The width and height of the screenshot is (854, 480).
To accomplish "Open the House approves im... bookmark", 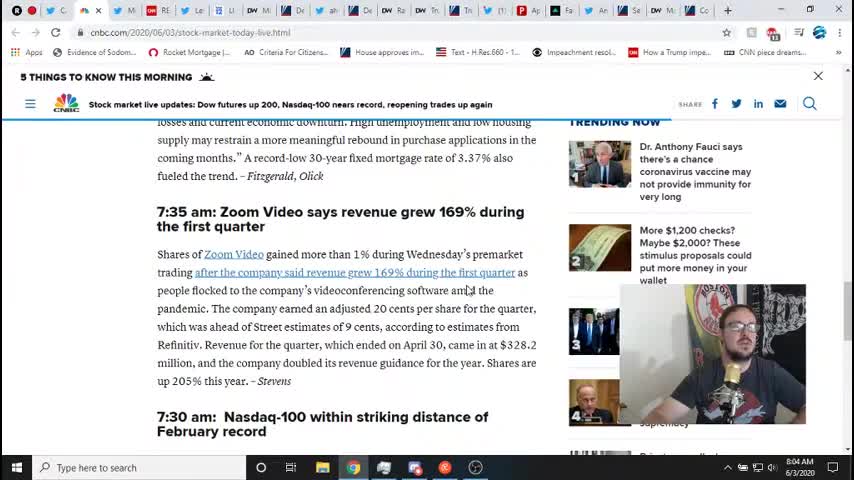I will [x=382, y=52].
